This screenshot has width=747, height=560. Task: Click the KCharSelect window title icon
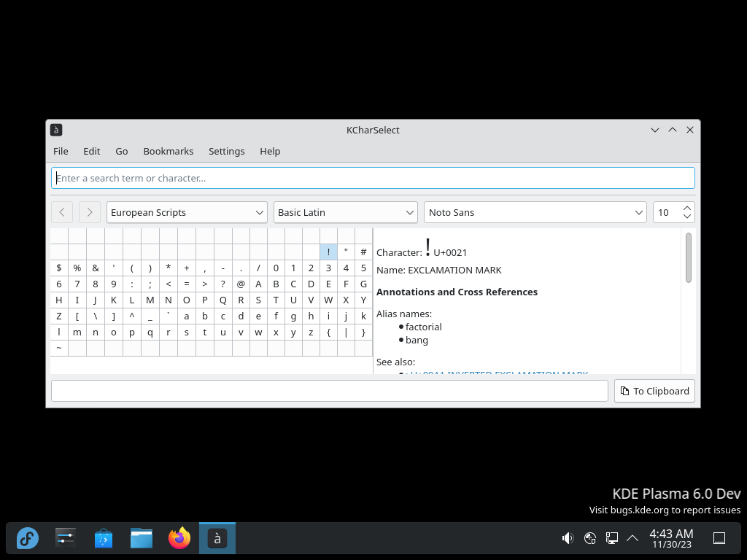[x=56, y=130]
